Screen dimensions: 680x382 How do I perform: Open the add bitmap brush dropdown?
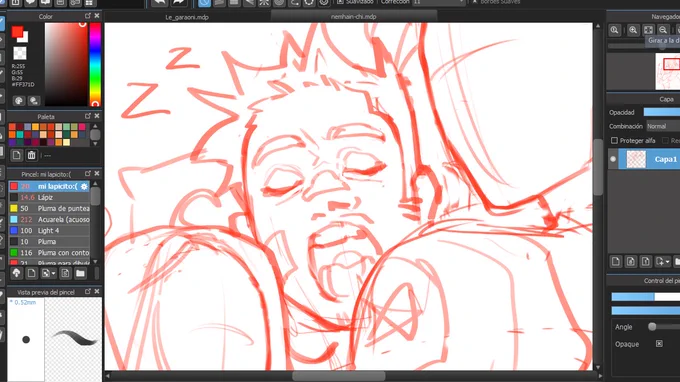48,273
